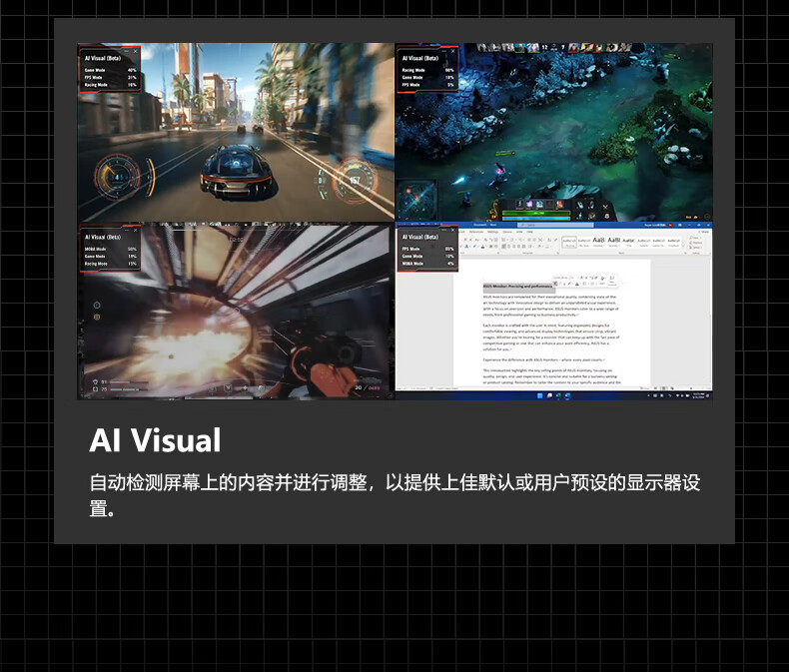Click the 'AI Visual' headline below the screenshots
The width and height of the screenshot is (789, 672).
pyautogui.click(x=155, y=440)
